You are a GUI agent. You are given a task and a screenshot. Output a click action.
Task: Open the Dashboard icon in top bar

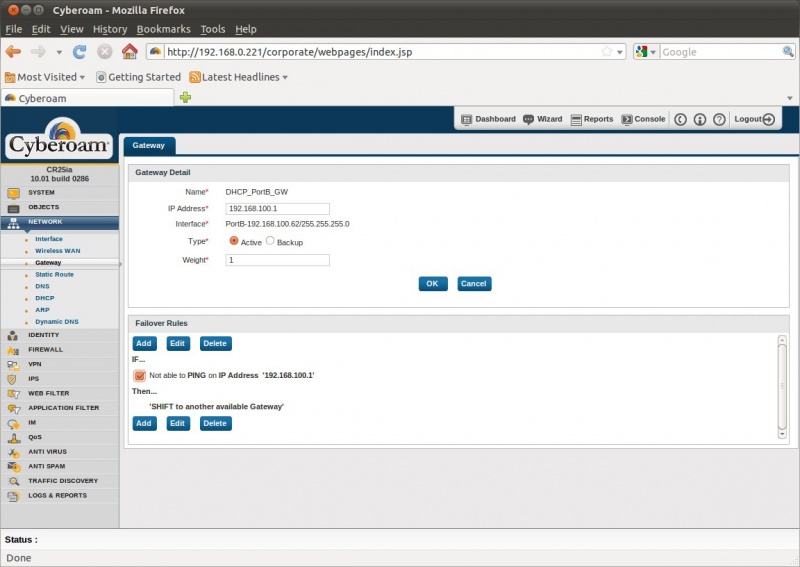click(488, 119)
